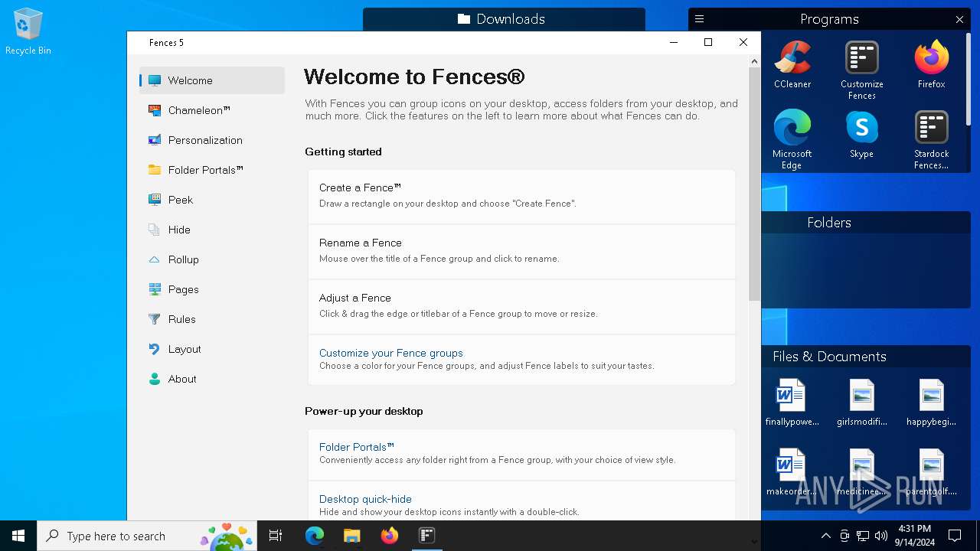Open the Programs fence hamburger menu

click(699, 19)
